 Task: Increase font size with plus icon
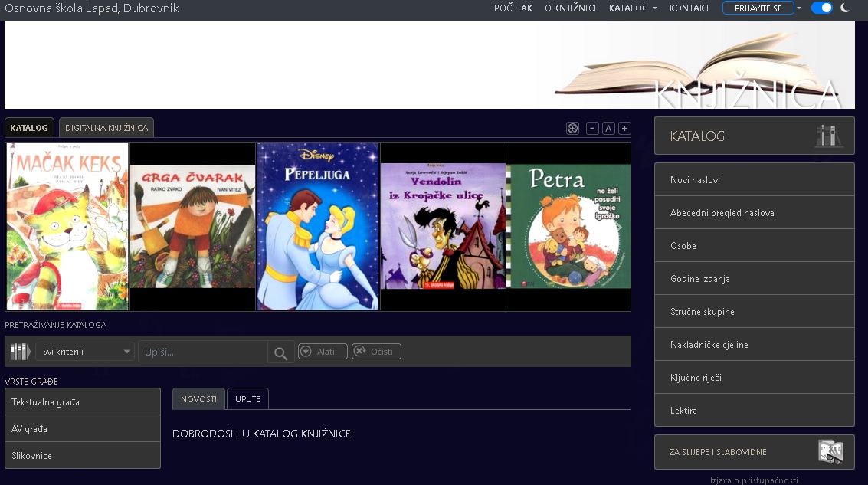click(x=624, y=129)
